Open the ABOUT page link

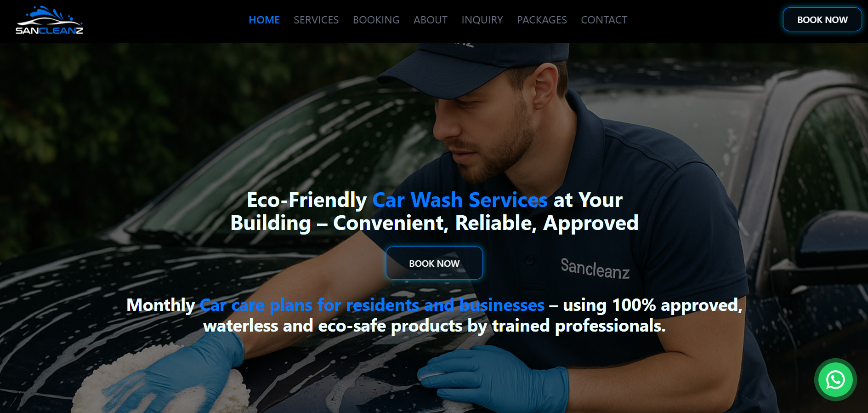(431, 20)
